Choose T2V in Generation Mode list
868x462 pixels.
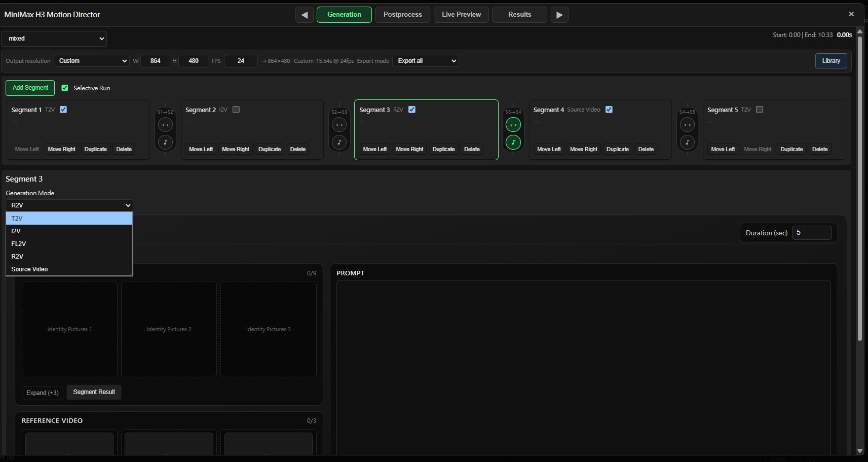coord(69,219)
